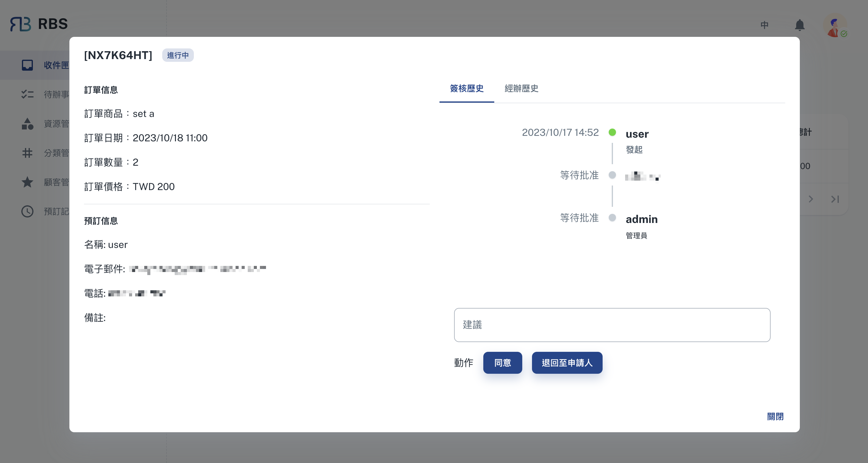The width and height of the screenshot is (868, 463).
Task: Click the 進行中 status badge
Action: [x=178, y=55]
